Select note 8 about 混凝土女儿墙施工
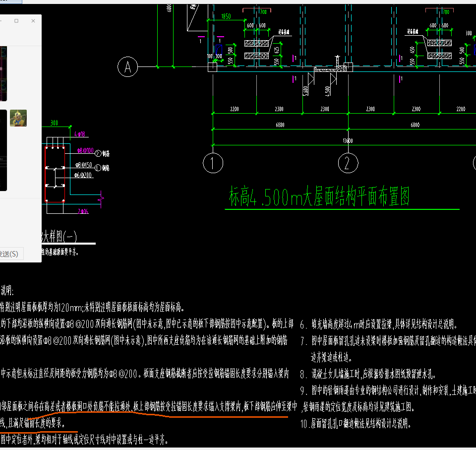The width and height of the screenshot is (476, 450). [368, 374]
